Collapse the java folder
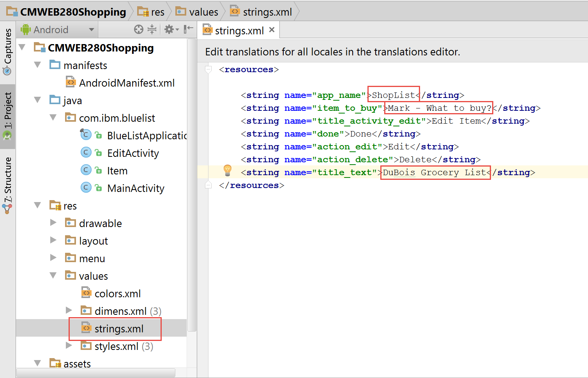Viewport: 588px width, 378px height. click(37, 100)
